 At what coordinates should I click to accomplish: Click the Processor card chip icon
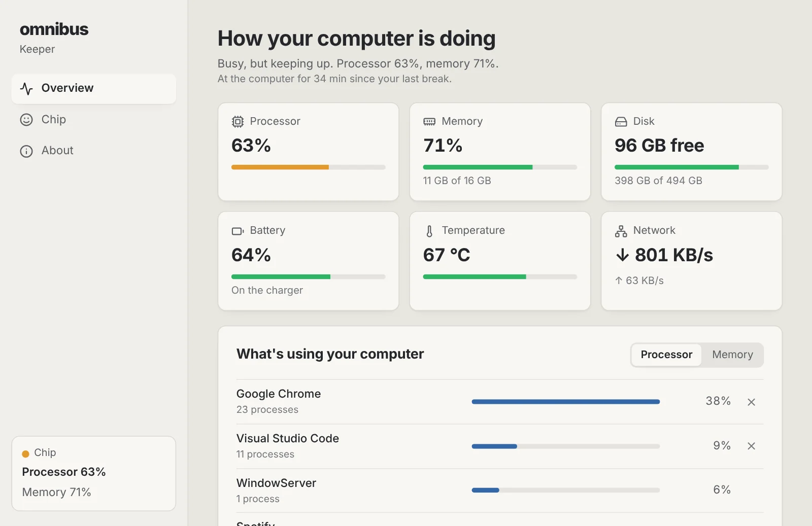tap(238, 122)
